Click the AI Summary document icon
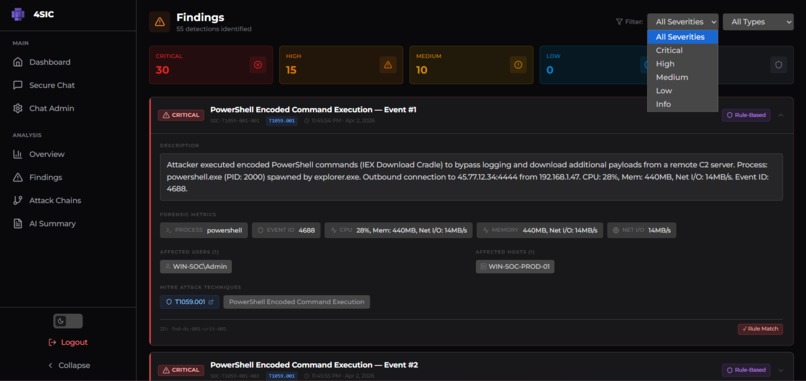Viewport: 806px width, 381px height. coord(18,224)
